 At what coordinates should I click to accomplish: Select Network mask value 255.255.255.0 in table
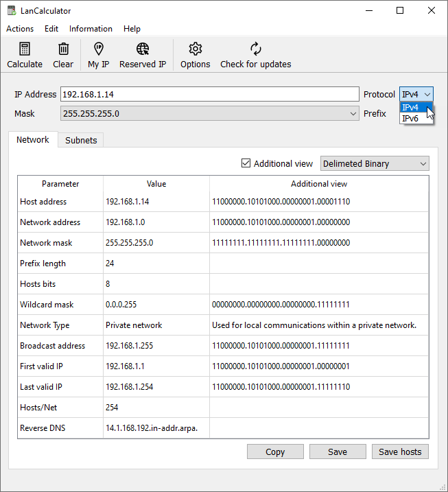click(x=156, y=243)
